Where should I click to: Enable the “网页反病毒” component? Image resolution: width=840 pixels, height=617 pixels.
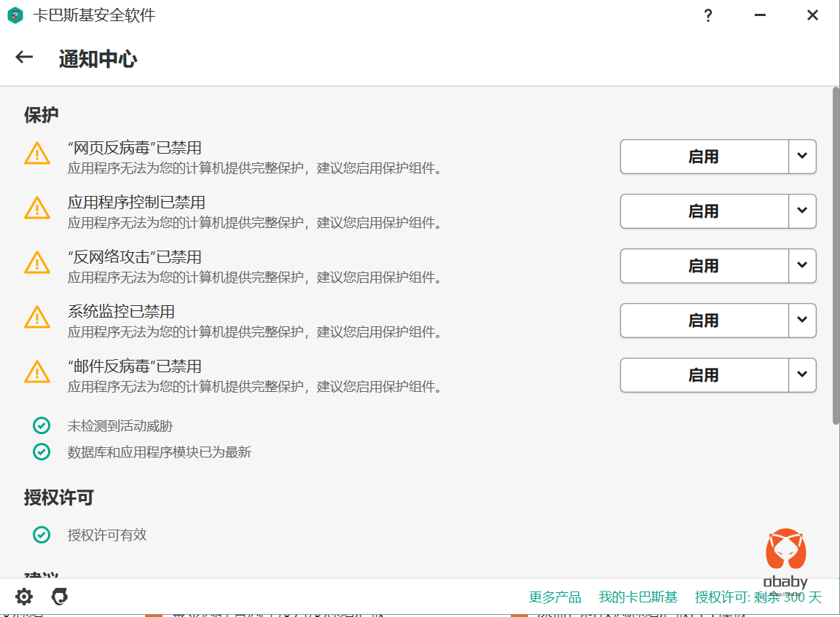(x=703, y=157)
